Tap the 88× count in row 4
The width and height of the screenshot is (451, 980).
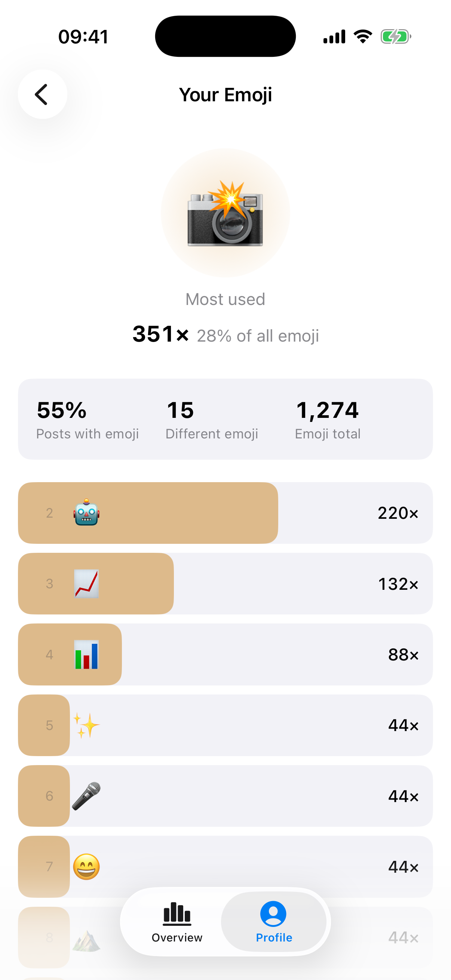click(403, 654)
